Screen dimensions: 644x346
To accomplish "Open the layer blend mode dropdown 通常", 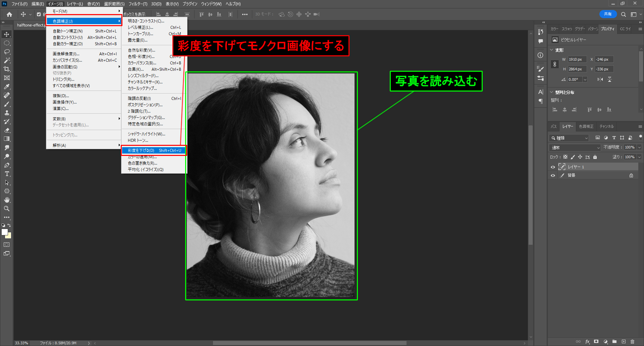I will coord(575,148).
